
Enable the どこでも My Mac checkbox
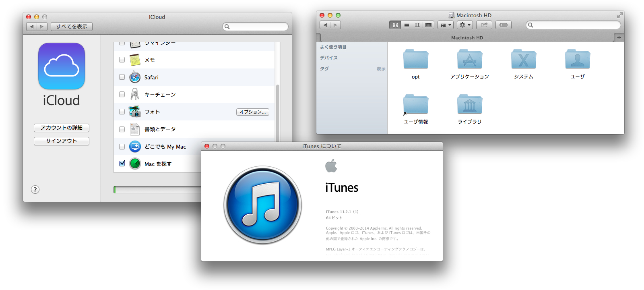pos(122,147)
